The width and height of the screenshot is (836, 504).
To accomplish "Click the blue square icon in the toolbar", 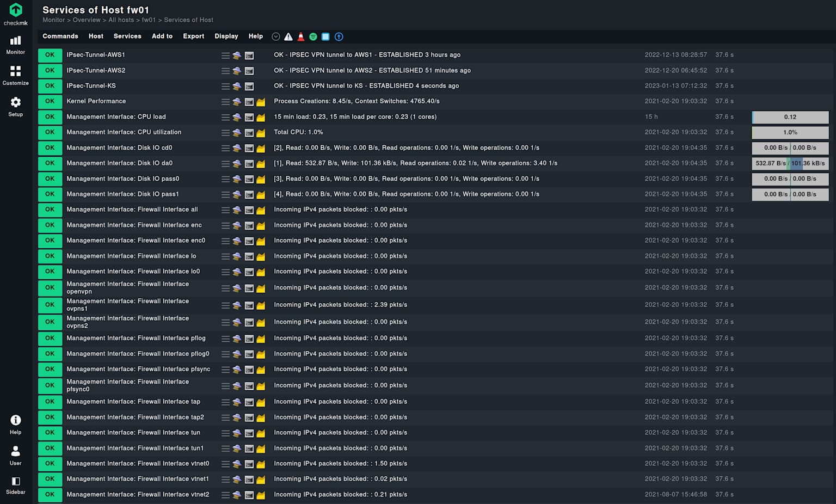I will tap(325, 36).
